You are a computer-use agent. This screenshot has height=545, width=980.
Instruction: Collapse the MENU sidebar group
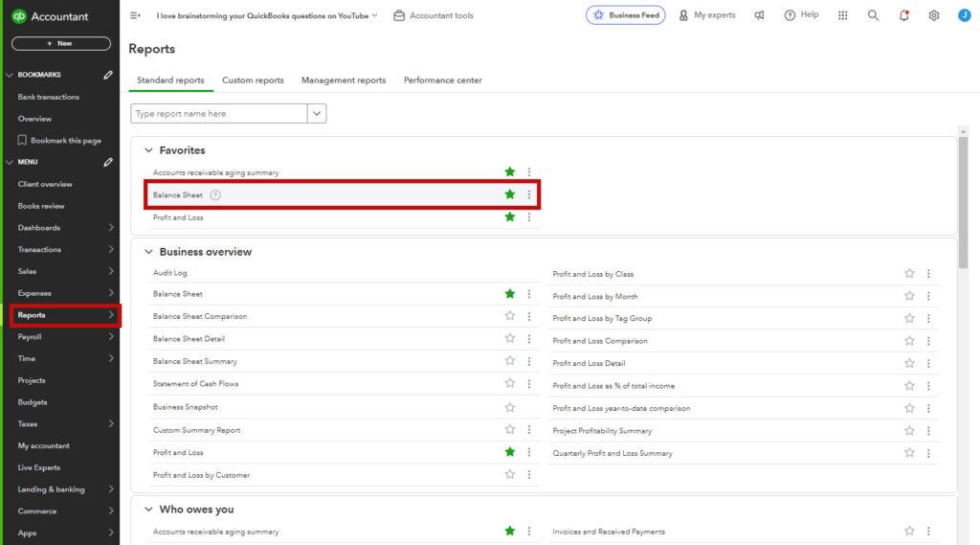(x=10, y=162)
